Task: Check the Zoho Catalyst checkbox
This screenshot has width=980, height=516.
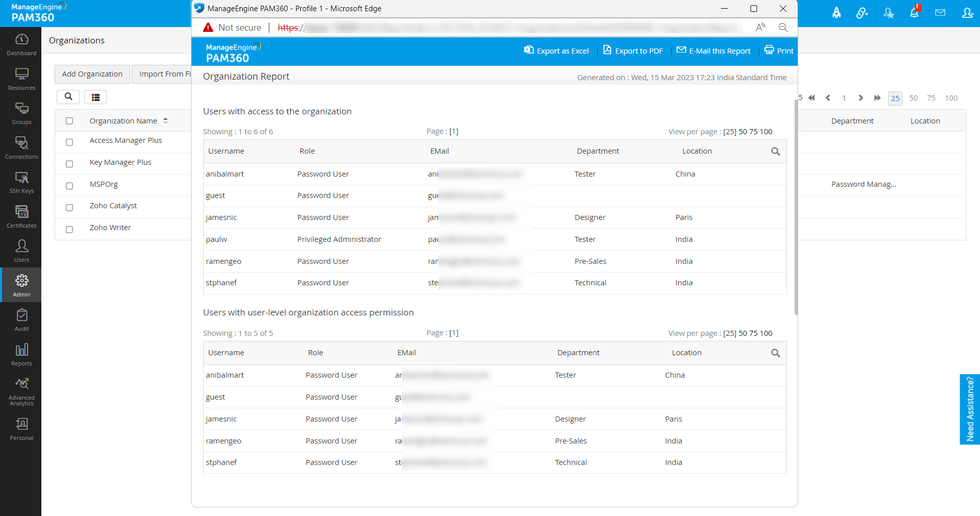Action: coord(69,208)
